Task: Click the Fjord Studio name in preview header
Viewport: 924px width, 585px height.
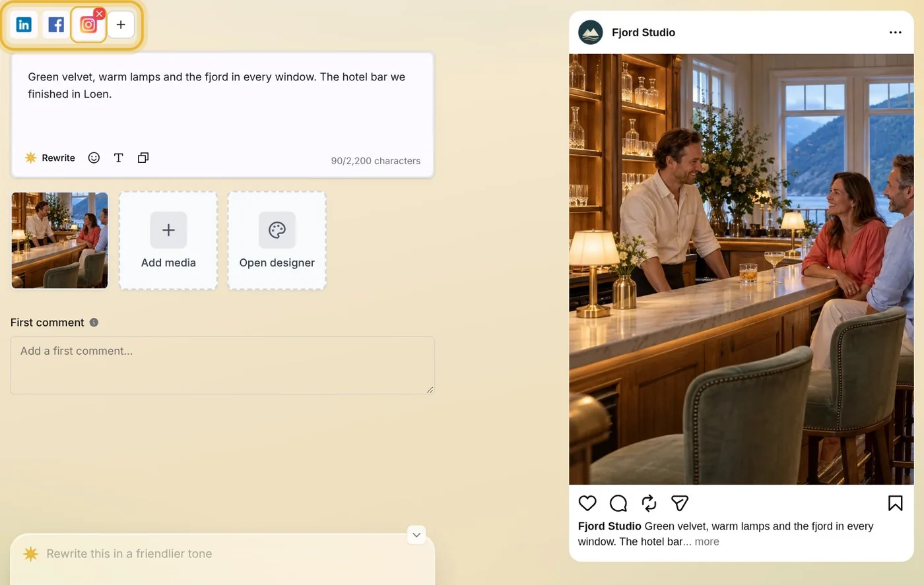Action: tap(643, 32)
